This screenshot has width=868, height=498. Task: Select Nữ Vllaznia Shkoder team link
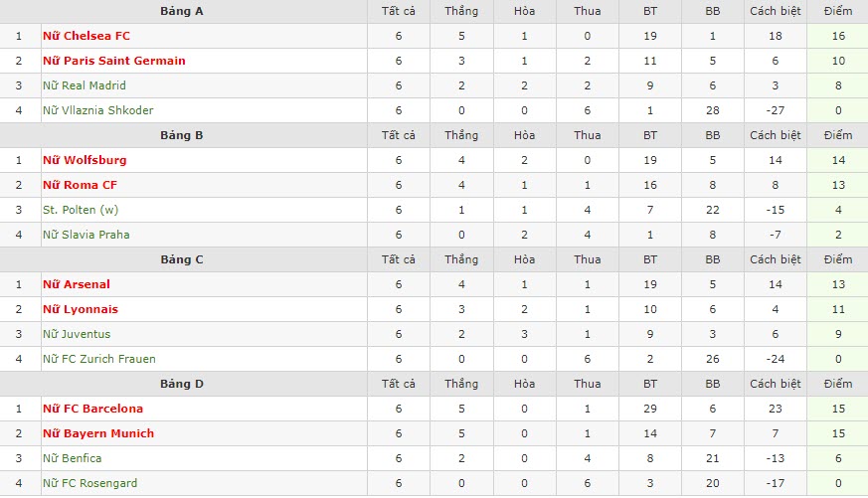point(97,110)
